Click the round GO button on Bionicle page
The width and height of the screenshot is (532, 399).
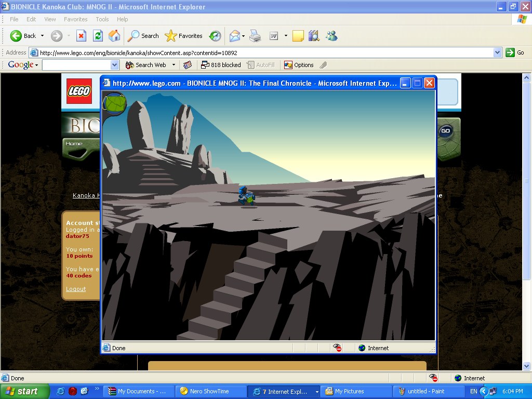click(445, 131)
